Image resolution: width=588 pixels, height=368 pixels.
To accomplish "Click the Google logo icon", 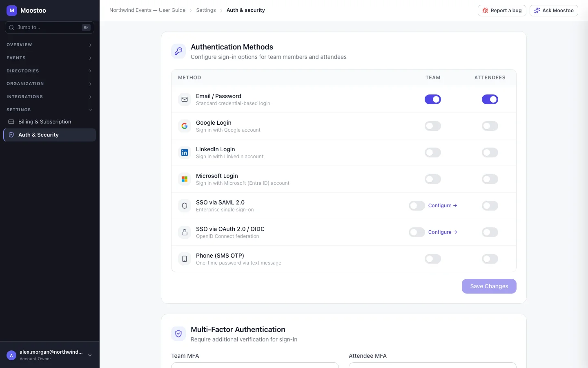I will coord(185,126).
